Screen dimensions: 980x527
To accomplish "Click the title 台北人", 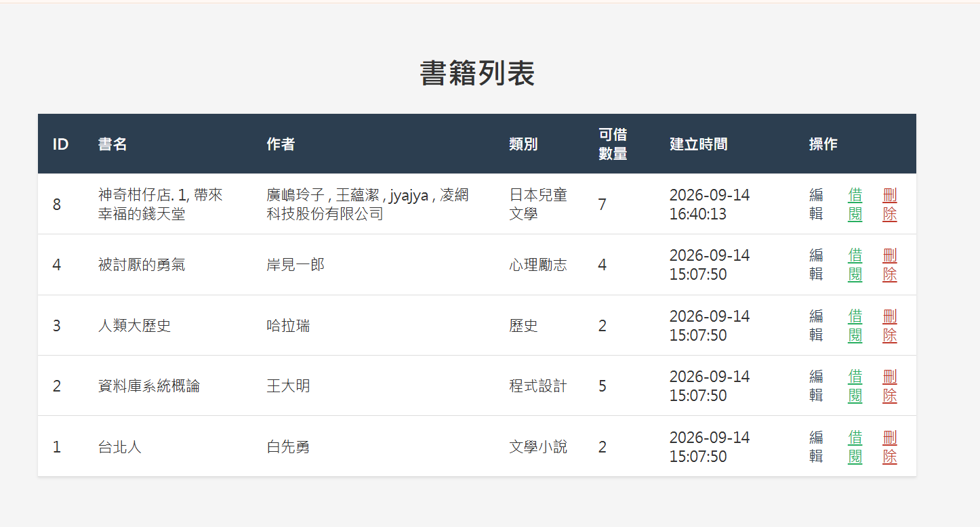I will coord(120,447).
